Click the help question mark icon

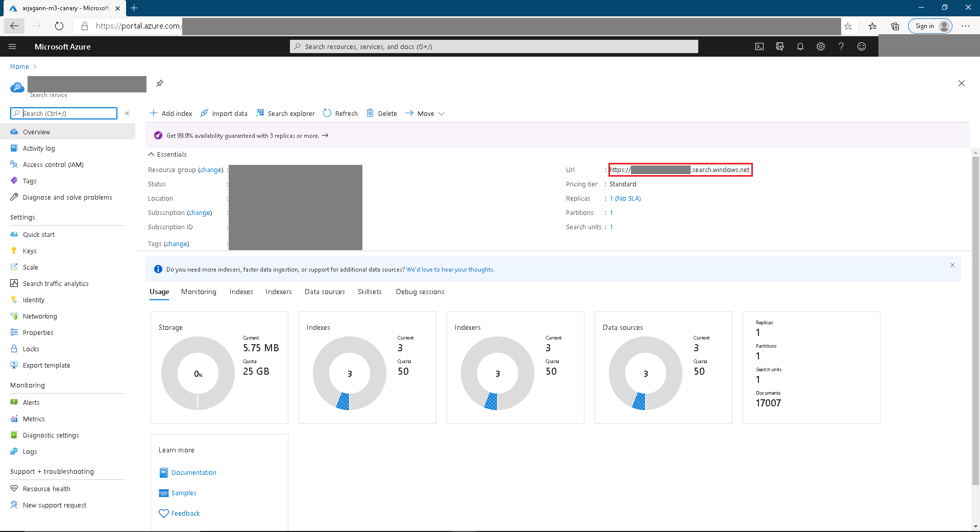pos(841,46)
